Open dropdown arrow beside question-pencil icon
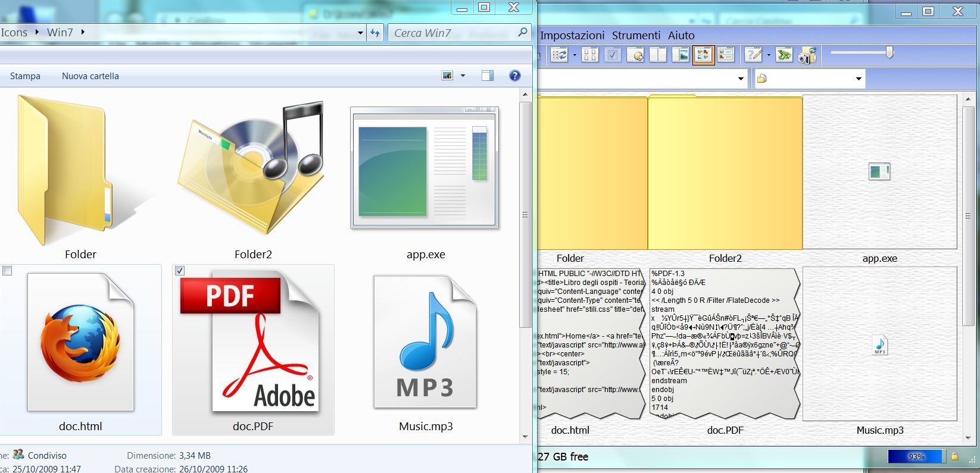 (769, 55)
